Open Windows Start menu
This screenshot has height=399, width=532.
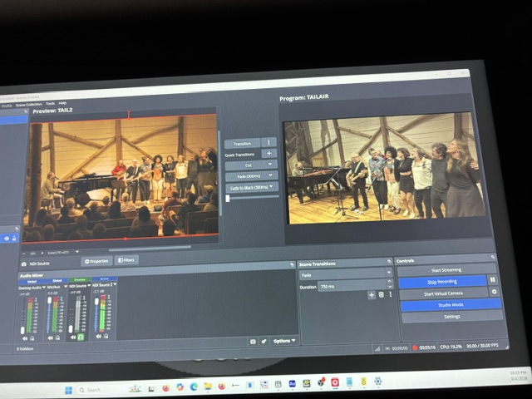(x=68, y=390)
